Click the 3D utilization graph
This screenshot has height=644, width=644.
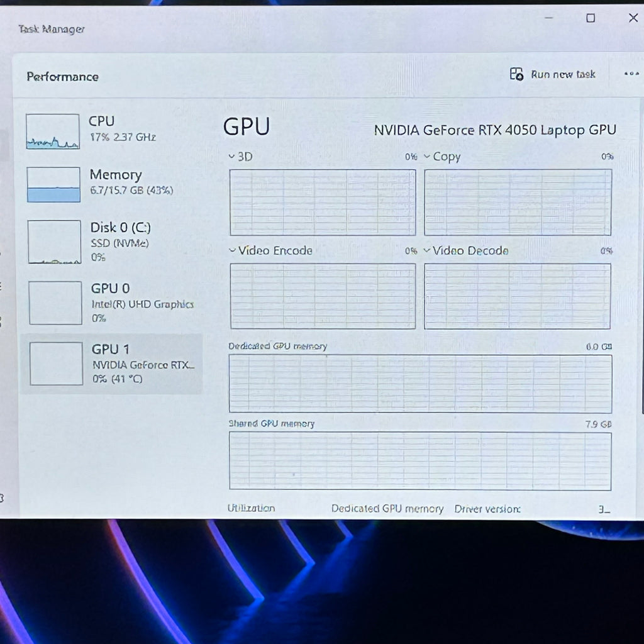[323, 203]
